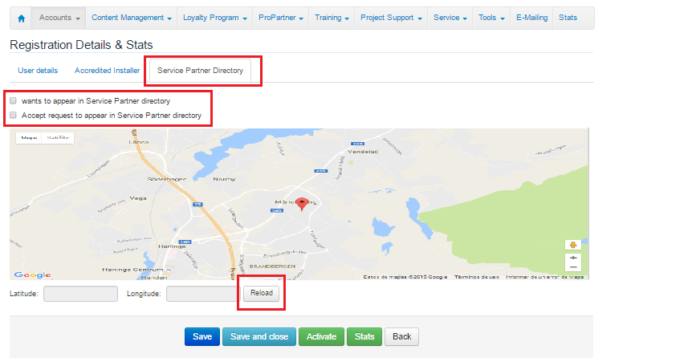This screenshot has height=362, width=700.
Task: Click the Google logo on map
Action: coord(32,275)
